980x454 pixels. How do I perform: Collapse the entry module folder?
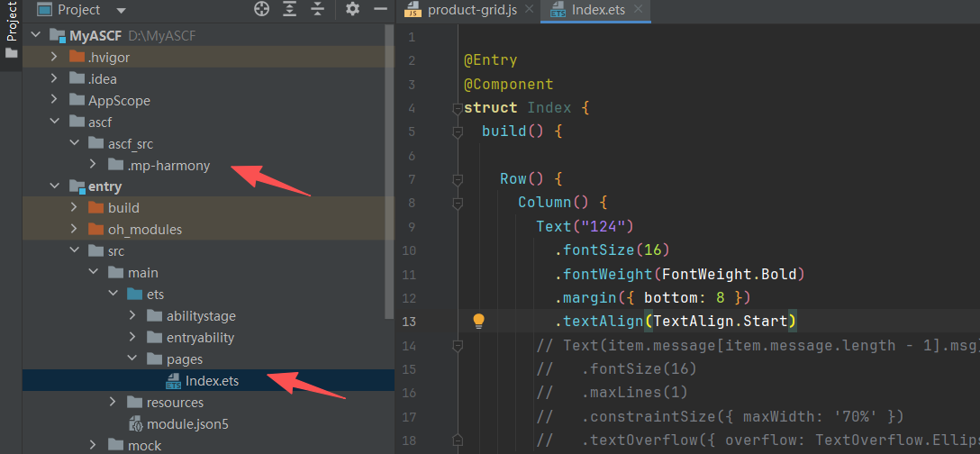point(56,186)
